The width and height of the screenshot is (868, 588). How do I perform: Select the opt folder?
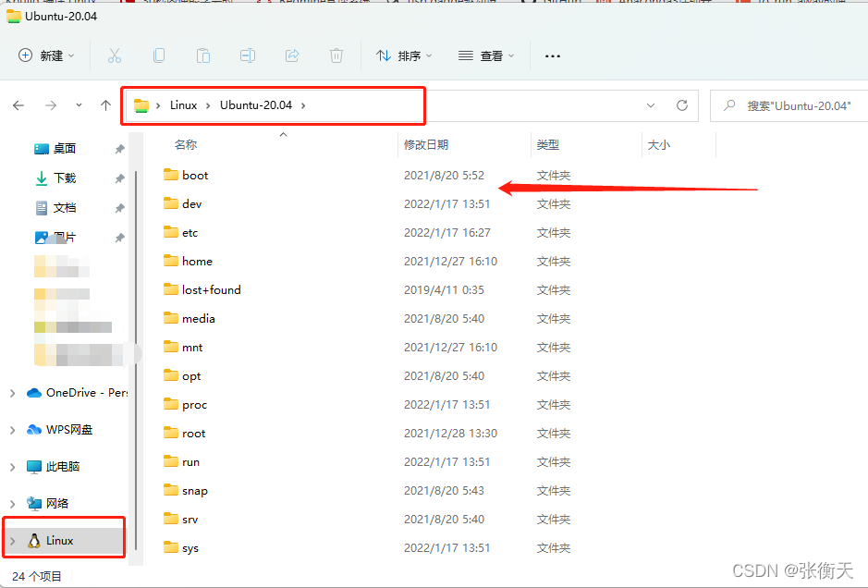pyautogui.click(x=191, y=376)
